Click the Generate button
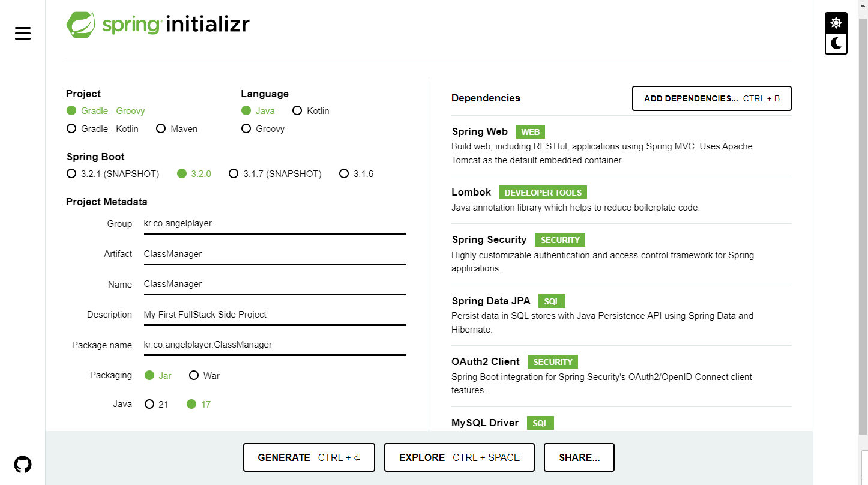The height and width of the screenshot is (485, 868). point(309,457)
